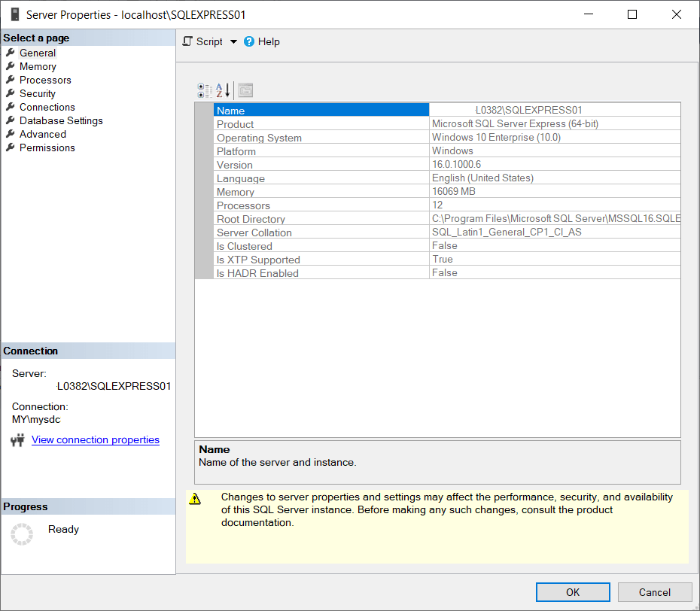Click the Categorized view icon
700x611 pixels.
[205, 90]
